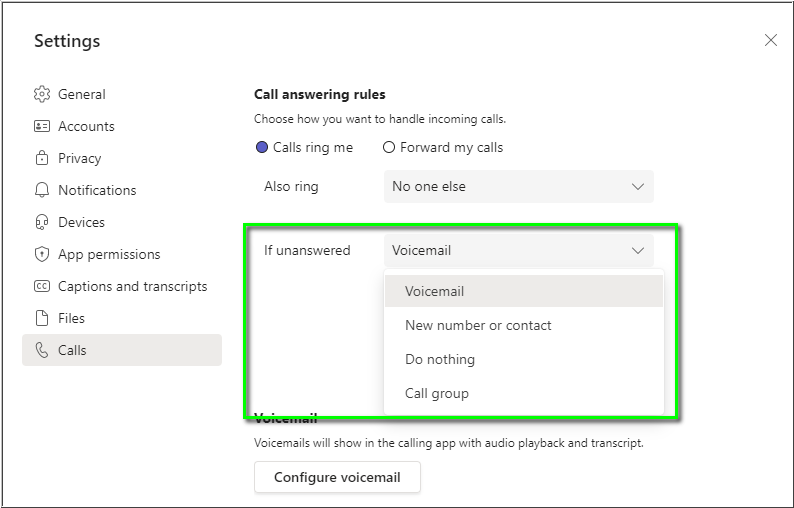Open the Notifications settings section
This screenshot has width=794, height=508.
[97, 190]
